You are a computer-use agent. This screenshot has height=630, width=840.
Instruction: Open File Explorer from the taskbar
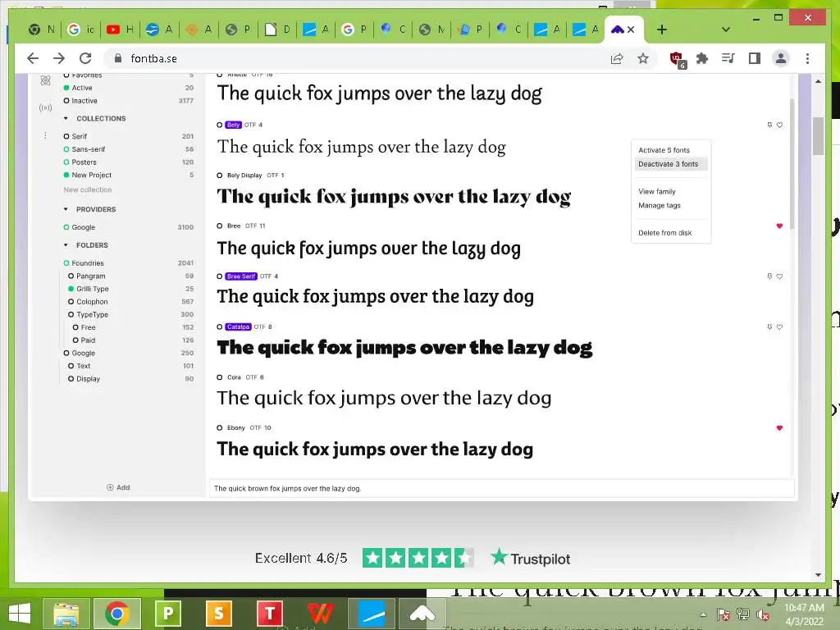point(66,614)
